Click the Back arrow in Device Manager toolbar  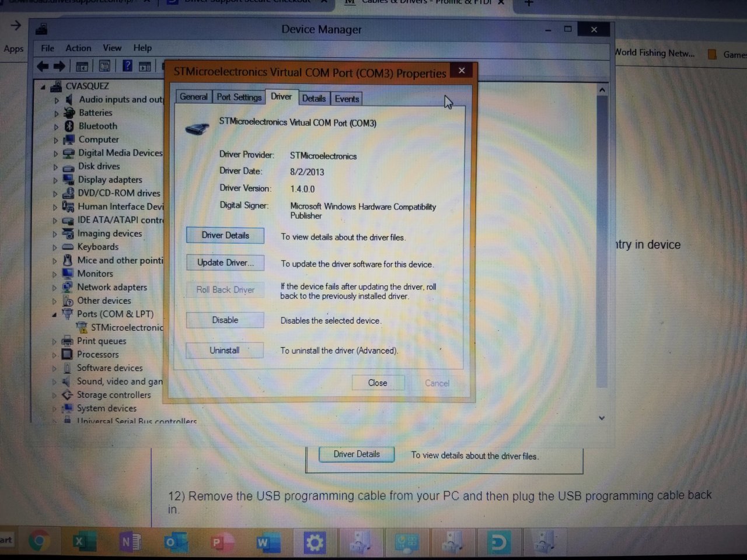(43, 66)
